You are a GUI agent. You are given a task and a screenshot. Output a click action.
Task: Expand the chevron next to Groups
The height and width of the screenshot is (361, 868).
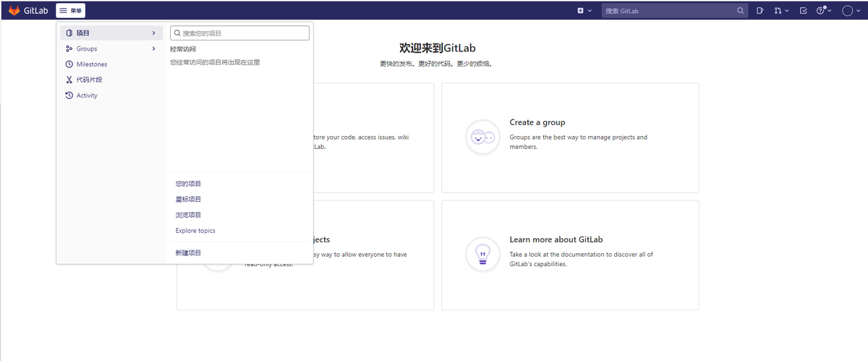pyautogui.click(x=154, y=49)
